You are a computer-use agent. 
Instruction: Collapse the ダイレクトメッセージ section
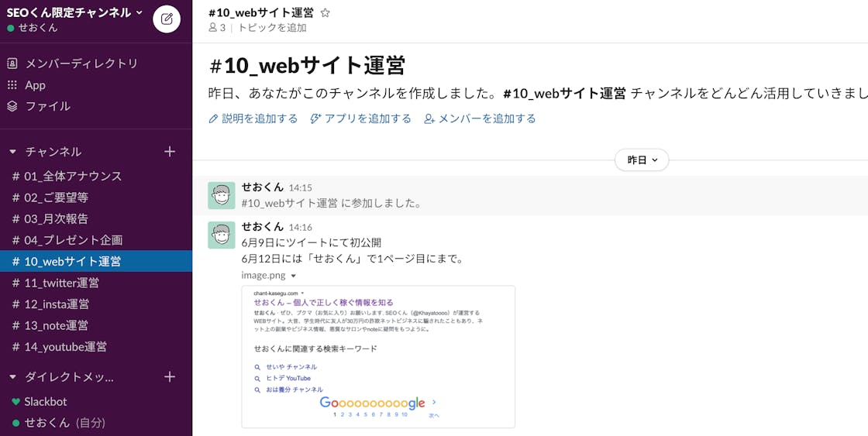[x=13, y=377]
